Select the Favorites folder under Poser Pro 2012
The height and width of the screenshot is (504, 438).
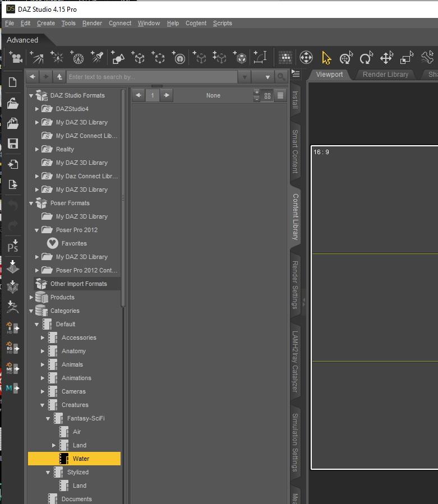point(73,243)
